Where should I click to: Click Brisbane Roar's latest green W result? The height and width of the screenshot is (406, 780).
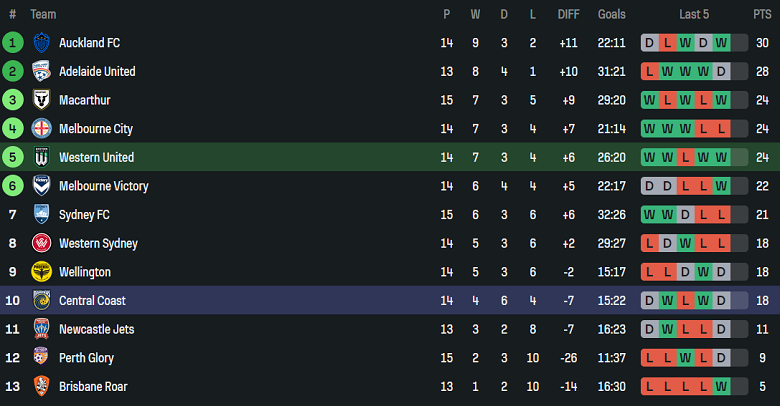point(721,387)
